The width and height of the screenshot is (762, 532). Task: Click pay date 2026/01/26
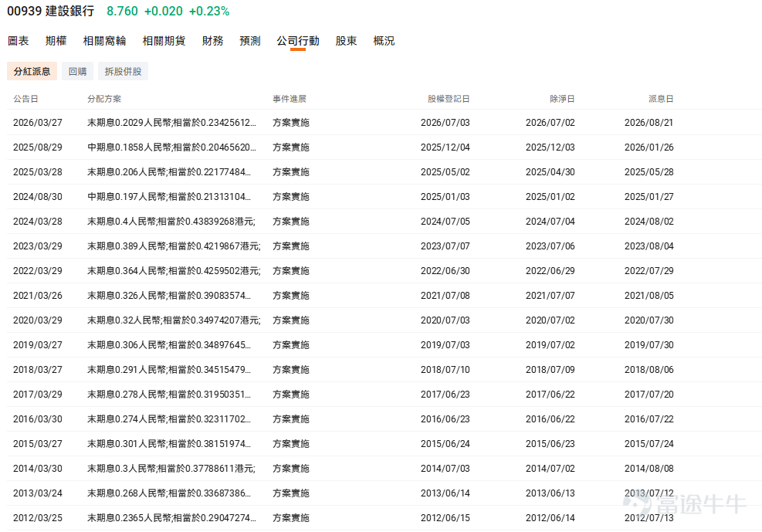click(x=649, y=147)
